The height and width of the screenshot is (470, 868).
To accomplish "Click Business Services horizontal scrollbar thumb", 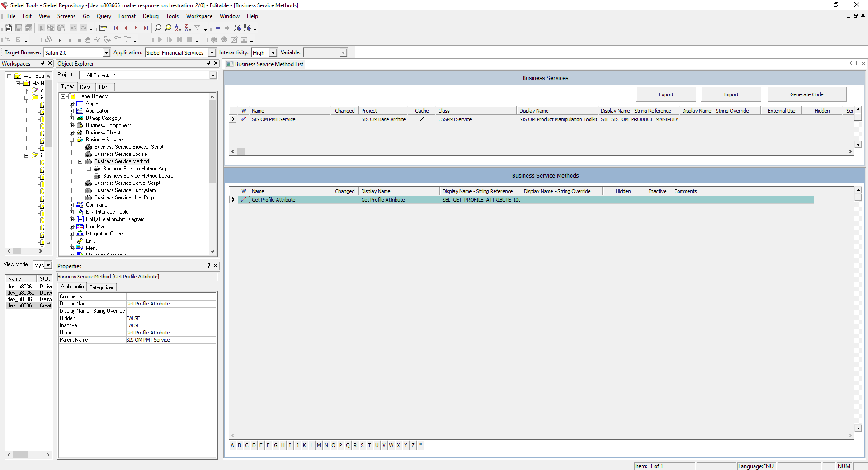I will click(241, 152).
